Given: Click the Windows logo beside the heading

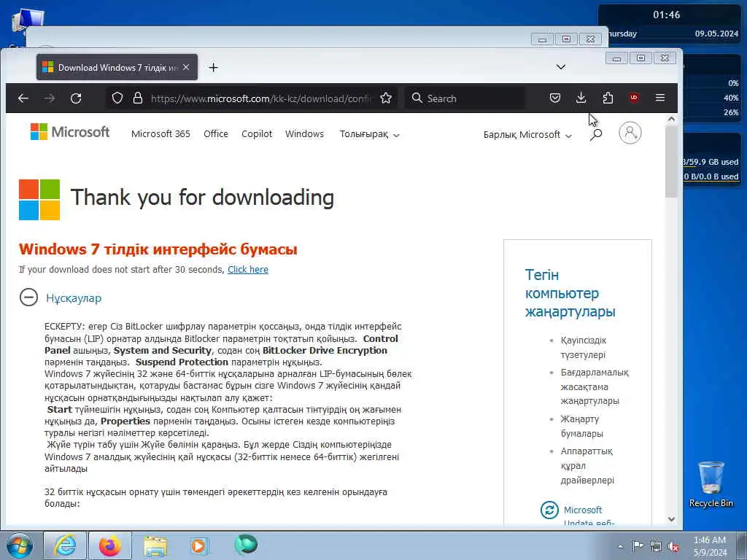Looking at the screenshot, I should pos(39,200).
